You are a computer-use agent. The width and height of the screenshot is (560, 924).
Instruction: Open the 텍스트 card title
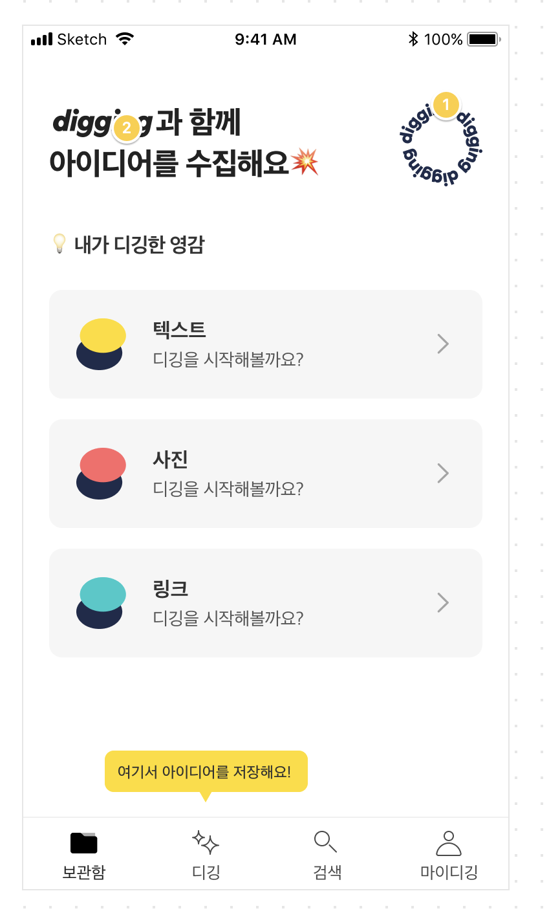(179, 330)
